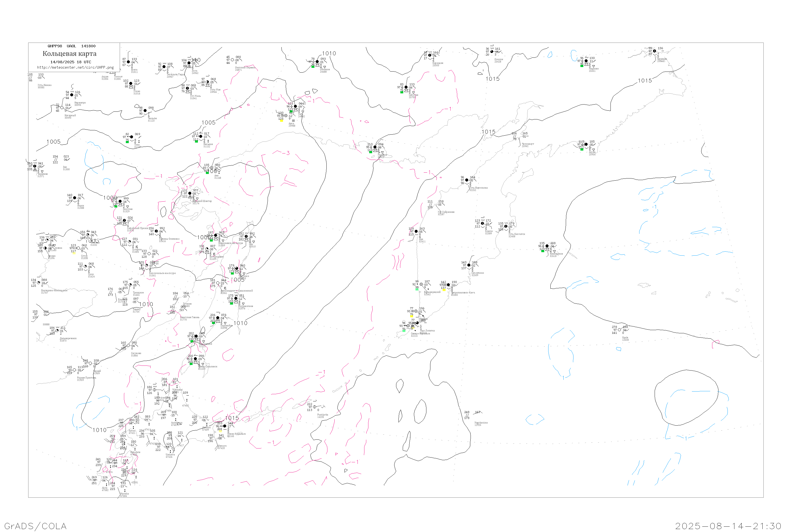
Task: Click the QHPP98 UAOL 141800 header code
Action: (72, 46)
